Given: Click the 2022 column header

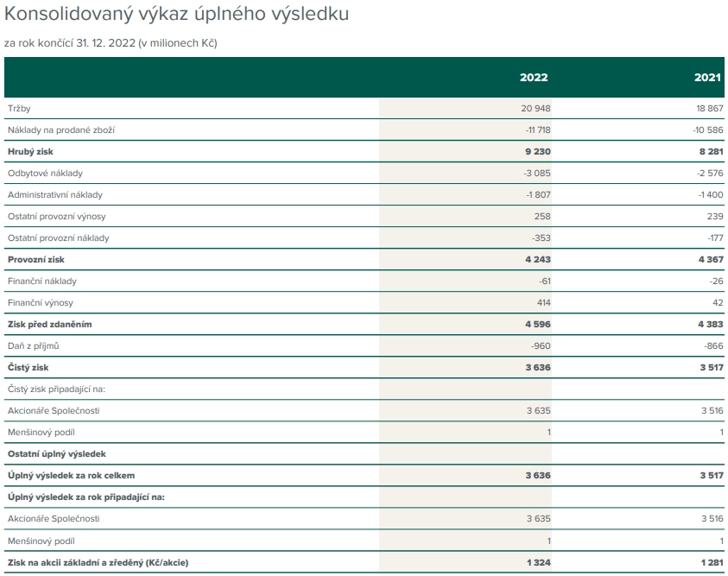Looking at the screenshot, I should [x=534, y=78].
